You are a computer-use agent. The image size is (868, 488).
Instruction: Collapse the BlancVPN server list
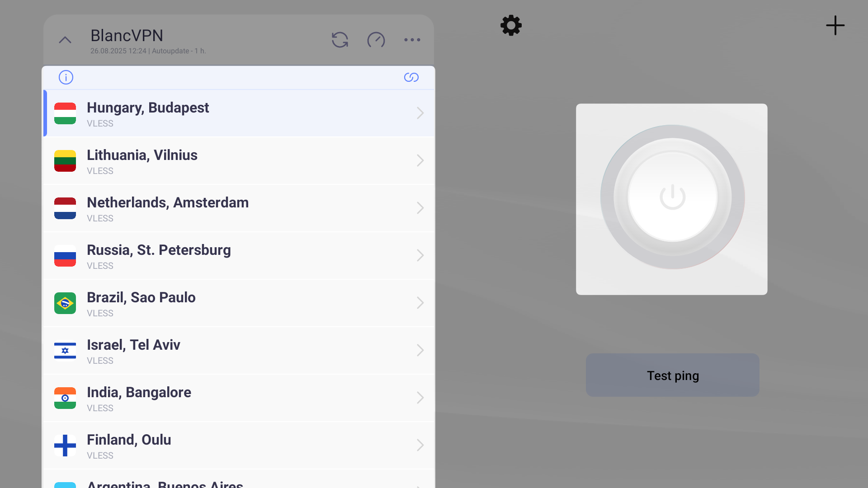pos(65,40)
